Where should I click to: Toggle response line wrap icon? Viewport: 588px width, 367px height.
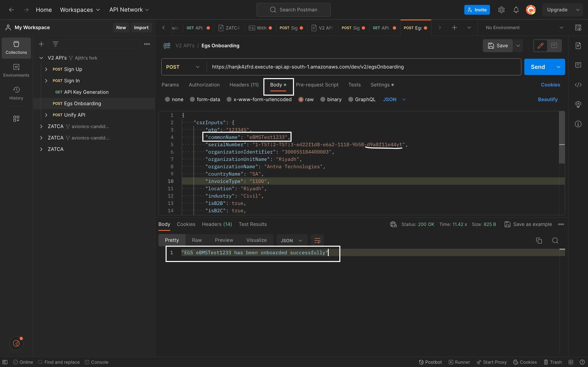(x=317, y=241)
